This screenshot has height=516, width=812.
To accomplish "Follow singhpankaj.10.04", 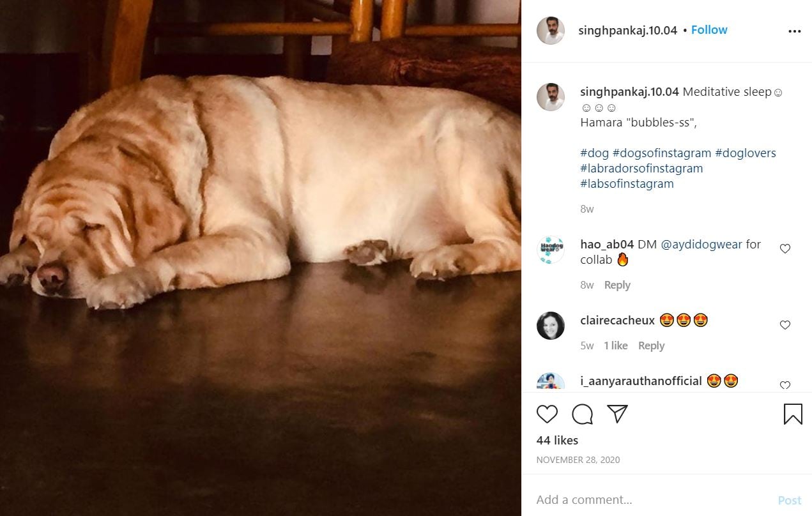I will 709,30.
